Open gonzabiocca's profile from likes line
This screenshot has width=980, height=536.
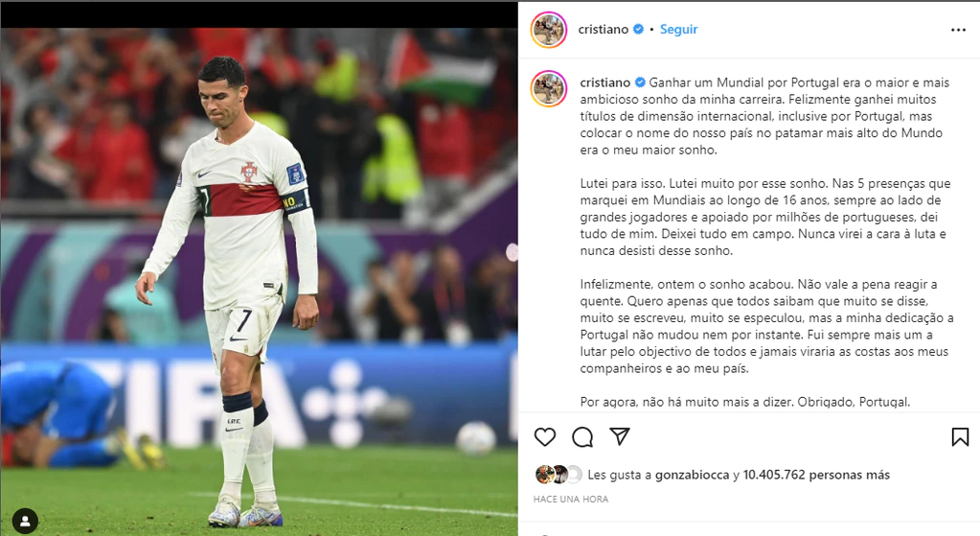pyautogui.click(x=692, y=475)
